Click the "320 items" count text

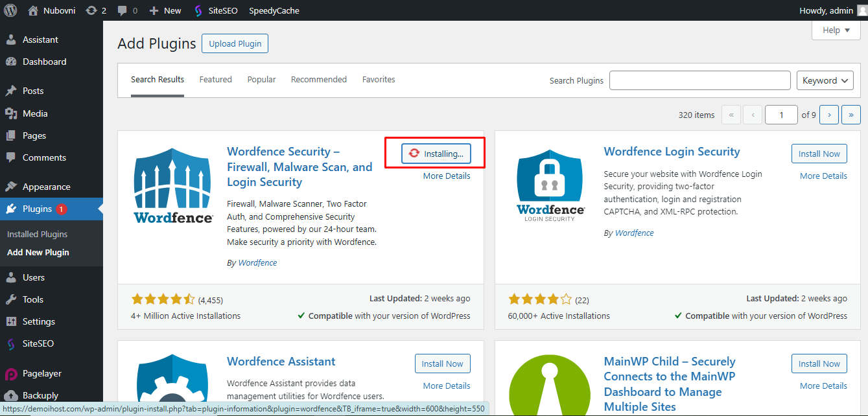[x=696, y=115]
